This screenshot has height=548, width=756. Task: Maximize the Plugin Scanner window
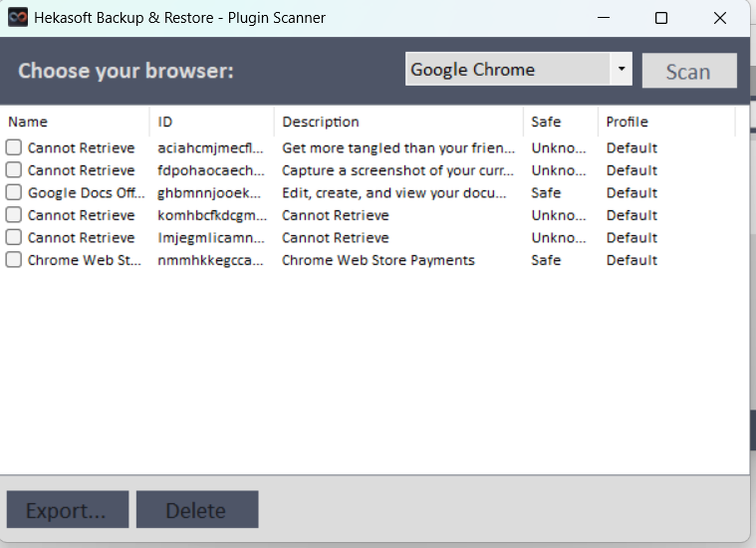[661, 18]
